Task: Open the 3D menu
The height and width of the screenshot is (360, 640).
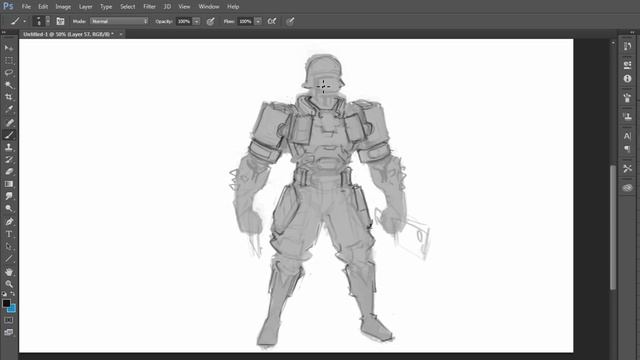Action: 167,7
